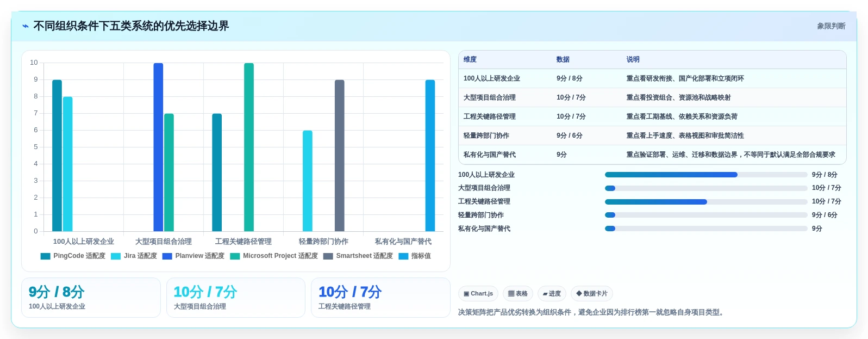Toggle Jira 适配度 legend swatch
The width and height of the screenshot is (868, 339).
[116, 256]
